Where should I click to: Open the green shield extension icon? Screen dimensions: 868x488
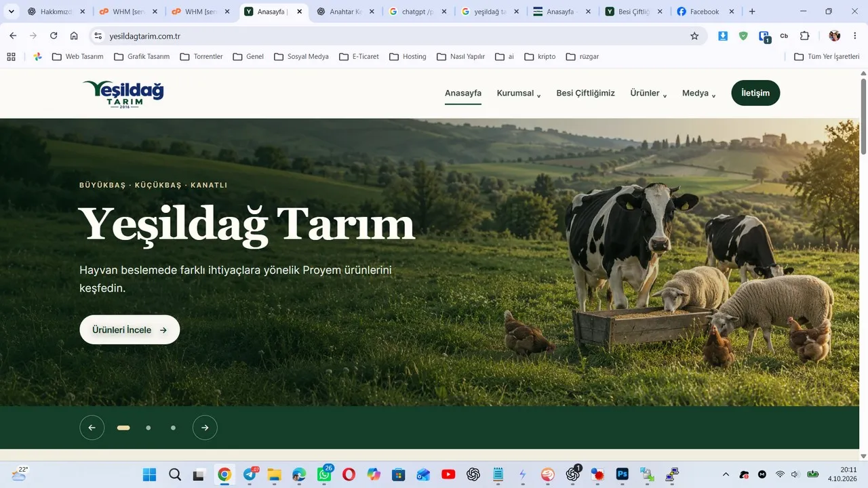(743, 36)
